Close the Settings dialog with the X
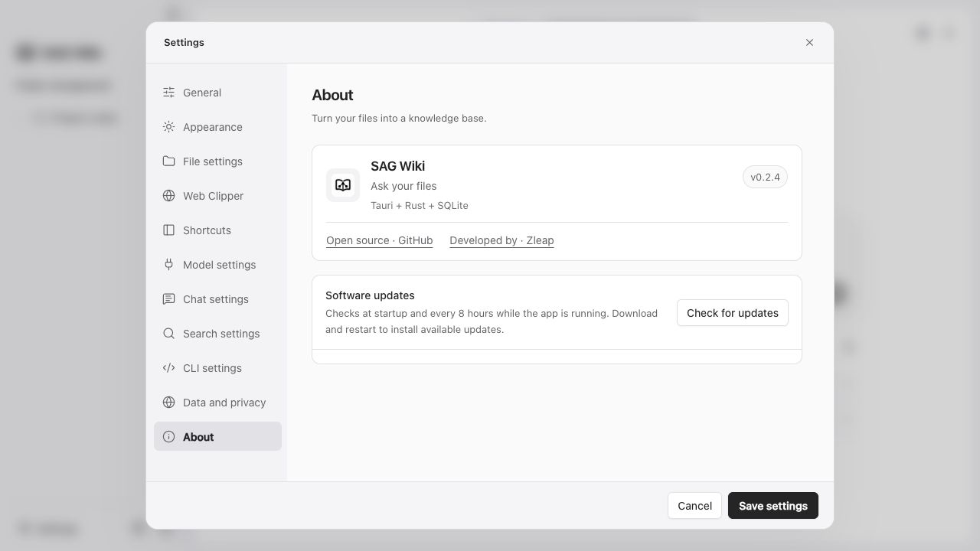 tap(809, 43)
